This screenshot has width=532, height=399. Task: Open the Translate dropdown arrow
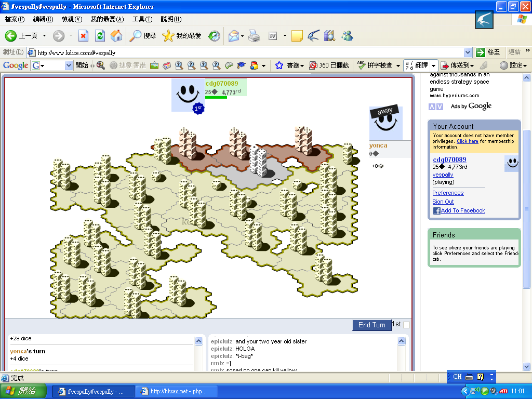pyautogui.click(x=433, y=65)
